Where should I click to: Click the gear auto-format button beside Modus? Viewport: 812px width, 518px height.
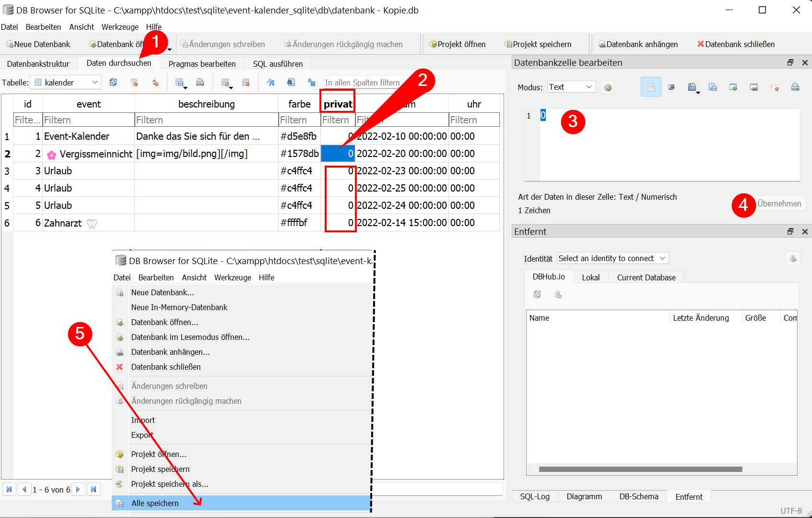[608, 87]
